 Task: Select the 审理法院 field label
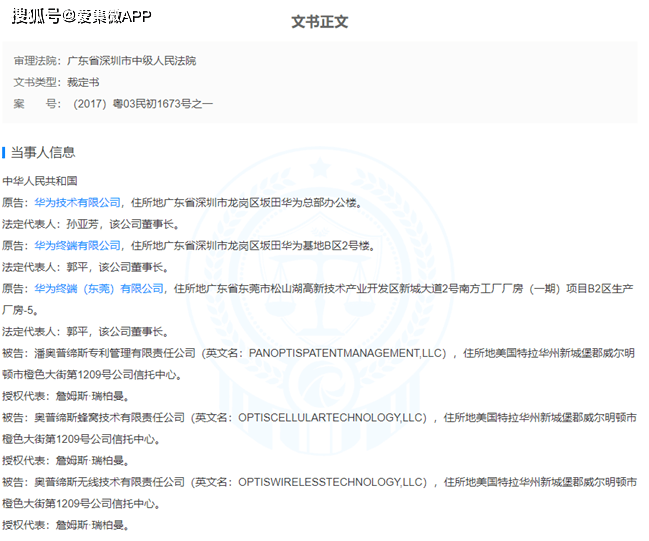point(35,61)
